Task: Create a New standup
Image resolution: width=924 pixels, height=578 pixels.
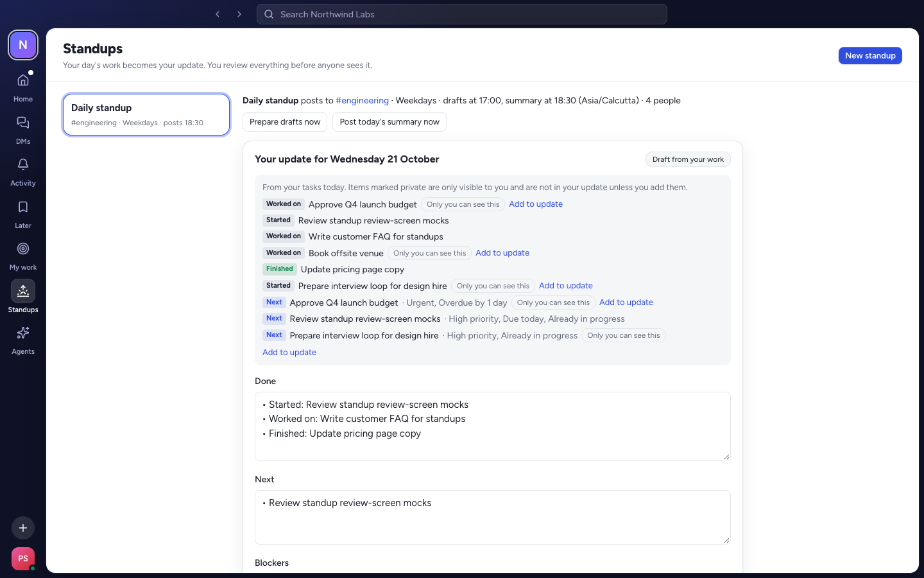Action: point(870,56)
